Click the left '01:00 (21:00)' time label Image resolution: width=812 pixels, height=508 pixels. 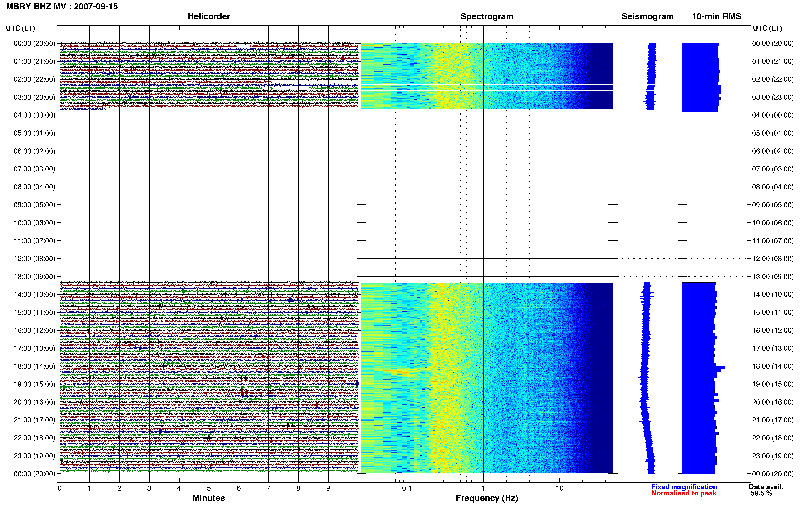pyautogui.click(x=34, y=62)
